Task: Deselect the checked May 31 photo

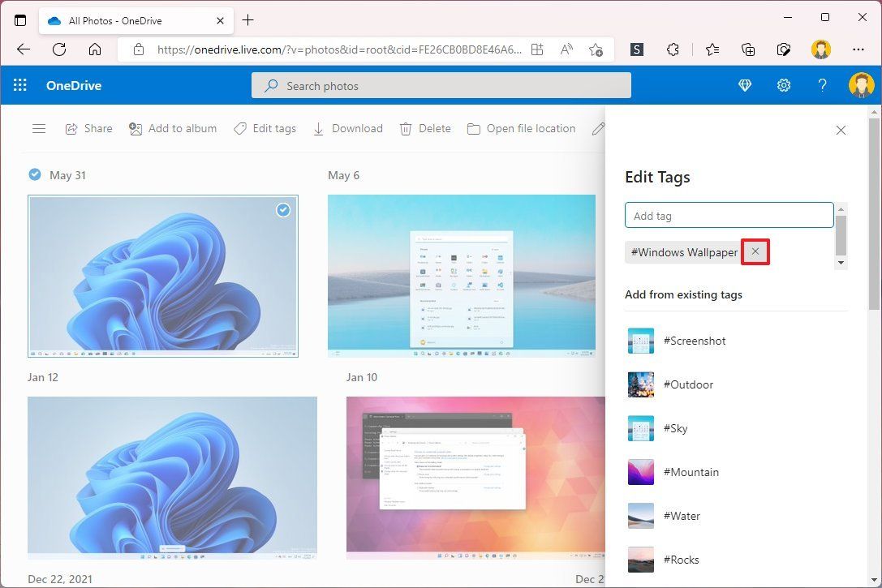Action: (x=282, y=210)
